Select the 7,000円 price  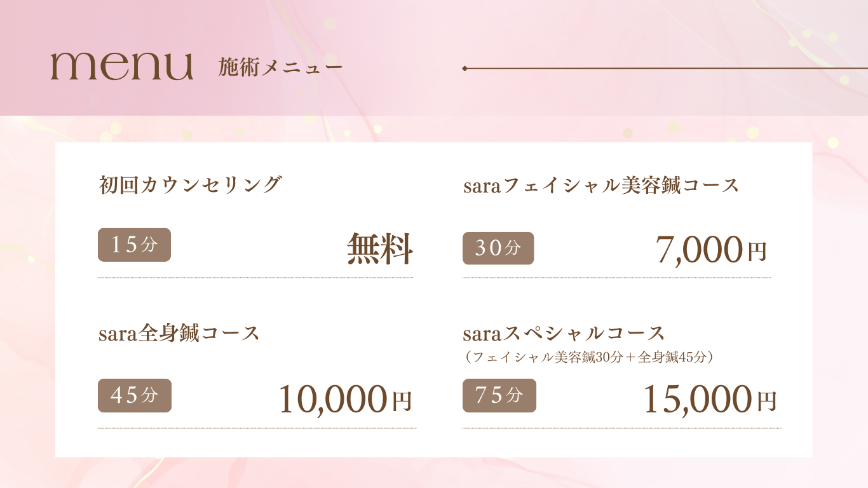pos(711,250)
